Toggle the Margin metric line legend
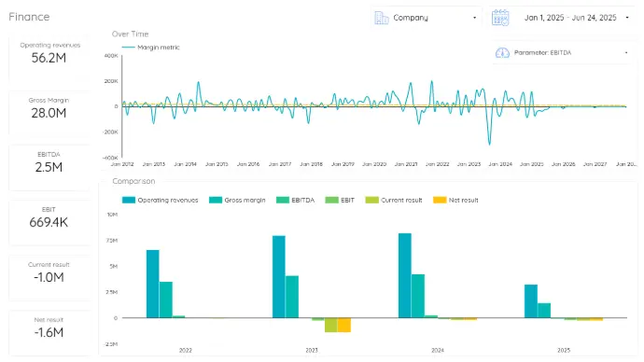 (150, 48)
